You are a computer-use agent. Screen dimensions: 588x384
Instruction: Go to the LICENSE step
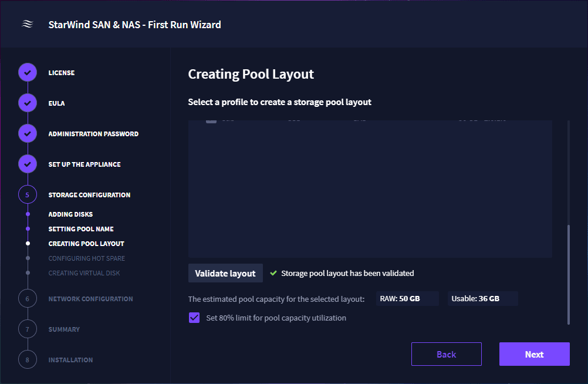62,73
